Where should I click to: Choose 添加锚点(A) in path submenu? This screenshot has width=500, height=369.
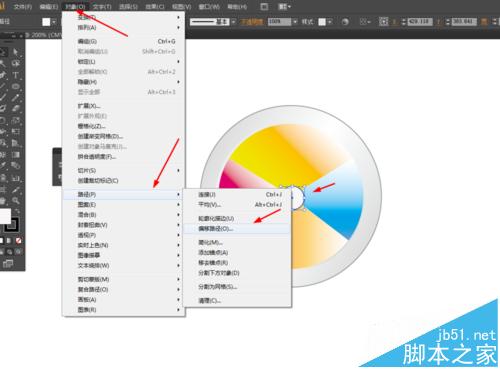237,252
